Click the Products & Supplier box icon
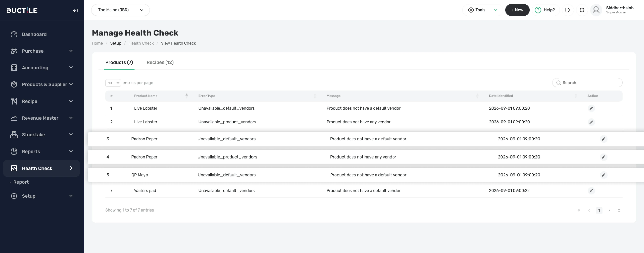 tap(14, 84)
